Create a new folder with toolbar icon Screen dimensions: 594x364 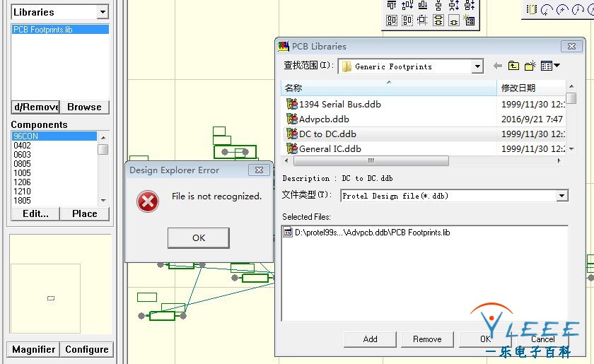point(530,66)
